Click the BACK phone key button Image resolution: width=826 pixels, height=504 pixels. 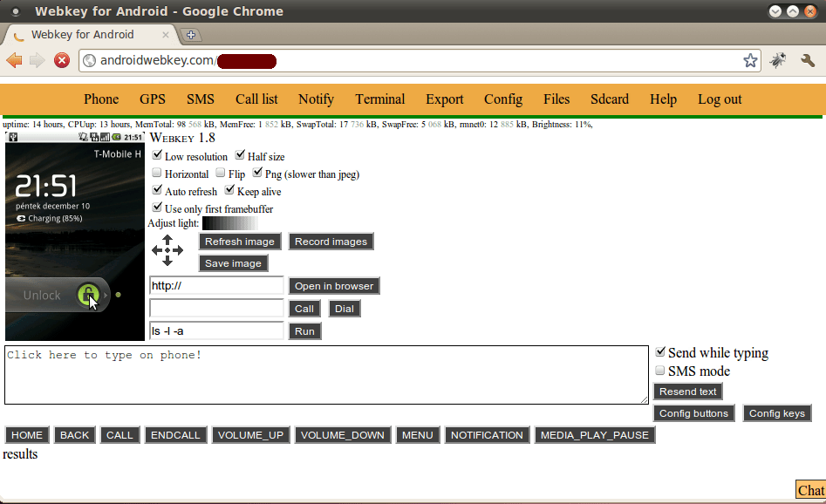(75, 435)
